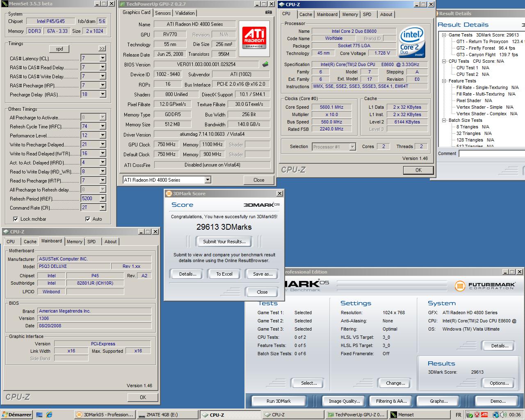This screenshot has width=525, height=420.
Task: Open the About tab in bottom CPU-Z window
Action: (x=110, y=242)
